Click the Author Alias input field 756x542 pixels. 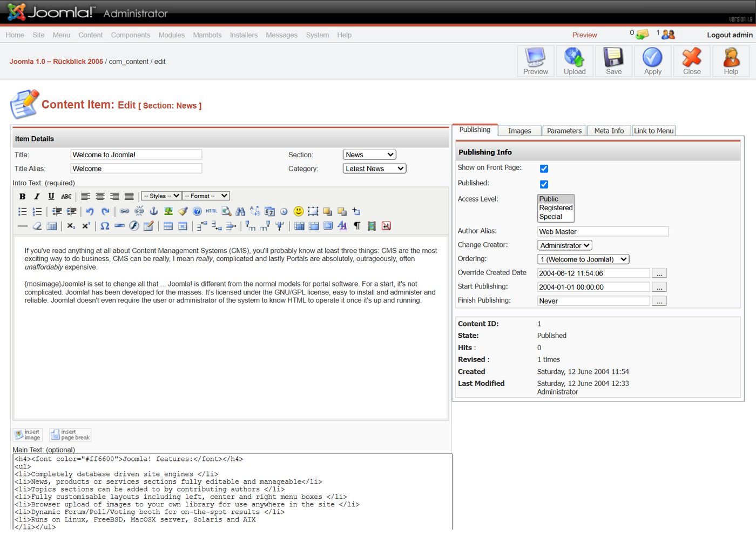(603, 231)
